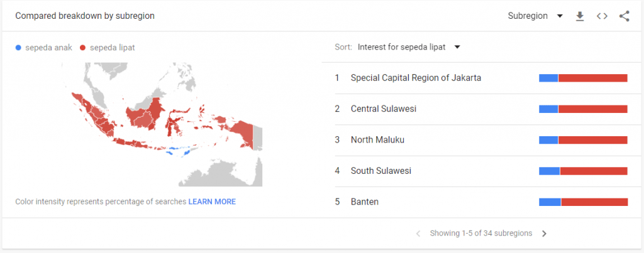Go to next page of subregions

coord(545,234)
